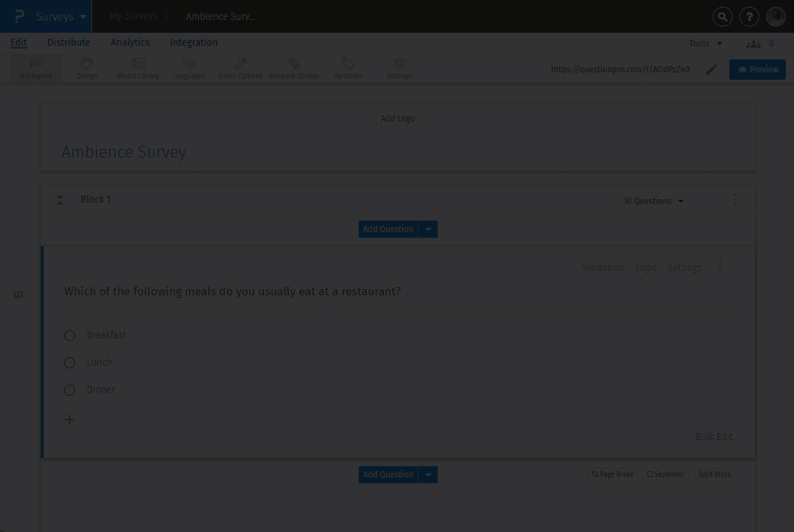Click bottom Add Question button

click(388, 475)
